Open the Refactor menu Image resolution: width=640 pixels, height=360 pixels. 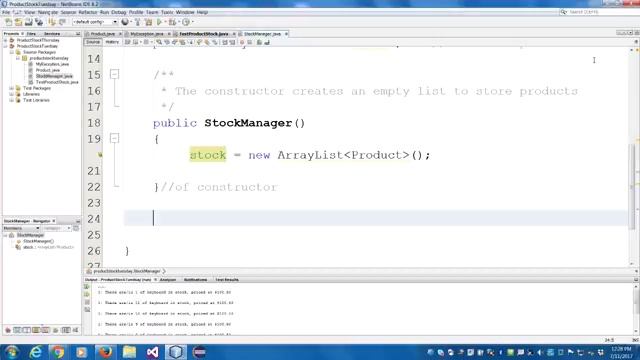tap(88, 12)
